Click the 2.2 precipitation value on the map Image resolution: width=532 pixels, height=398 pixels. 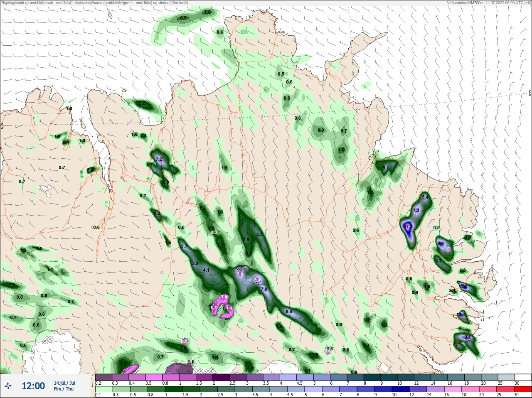point(142,103)
